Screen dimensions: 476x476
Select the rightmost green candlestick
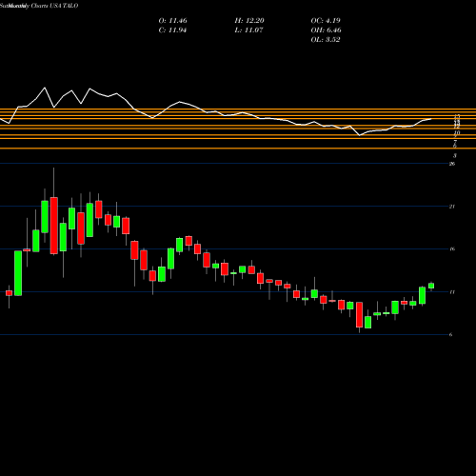pyautogui.click(x=431, y=286)
